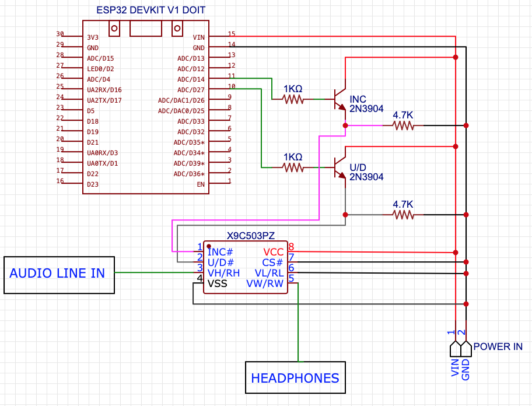The image size is (532, 406).
Task: Click the ADC/D27 pin label on the ESP32
Action: tap(191, 89)
